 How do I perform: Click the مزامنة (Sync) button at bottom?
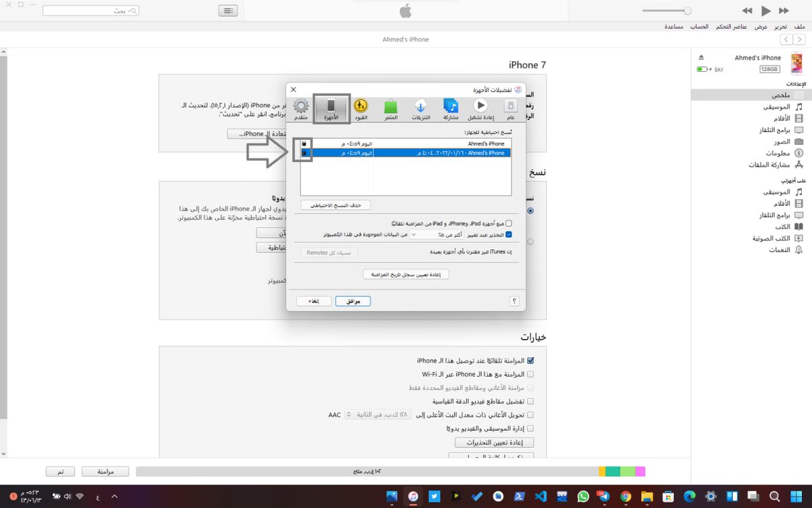click(105, 471)
